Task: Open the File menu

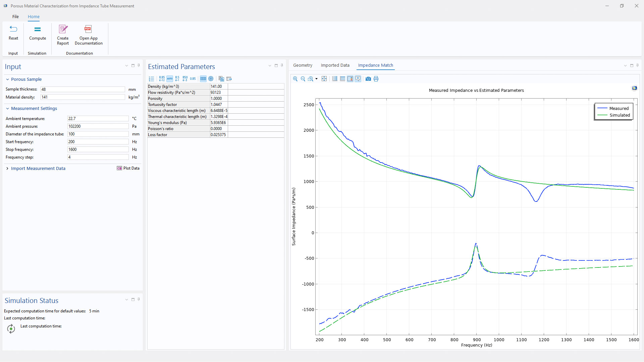Action: pyautogui.click(x=15, y=16)
